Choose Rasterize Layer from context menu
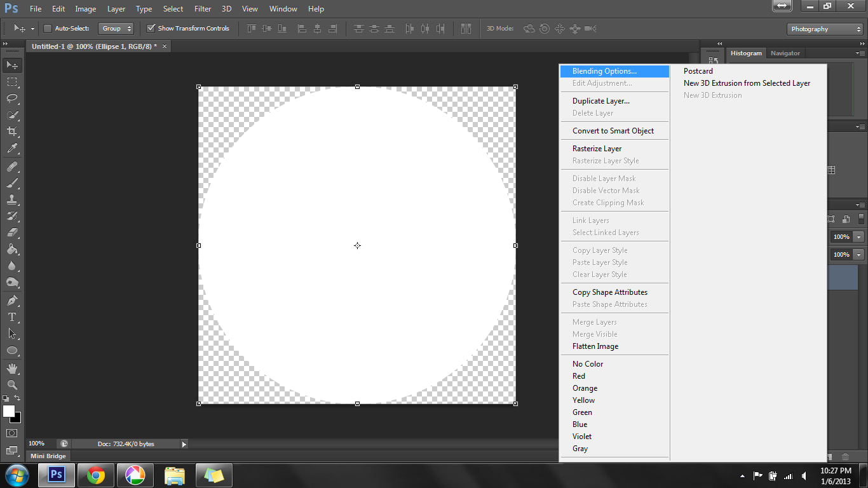 point(614,149)
